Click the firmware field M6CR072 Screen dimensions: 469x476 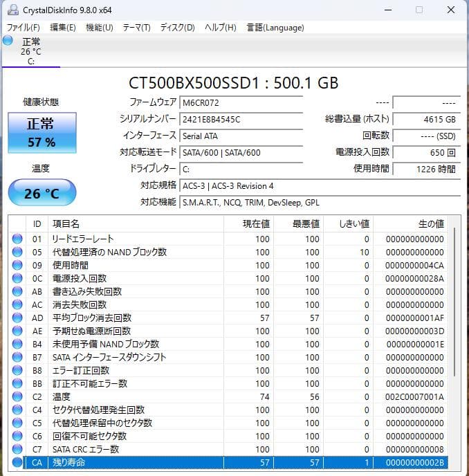tap(241, 102)
